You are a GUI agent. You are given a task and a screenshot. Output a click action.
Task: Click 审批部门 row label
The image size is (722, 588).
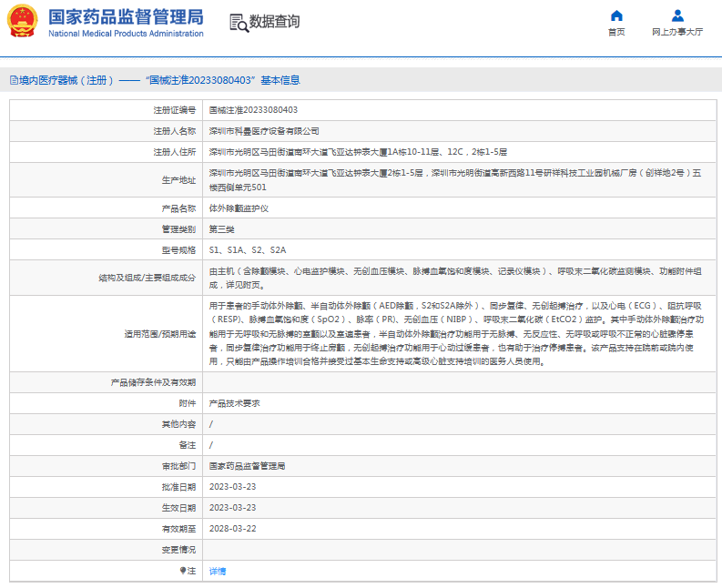pyautogui.click(x=178, y=466)
